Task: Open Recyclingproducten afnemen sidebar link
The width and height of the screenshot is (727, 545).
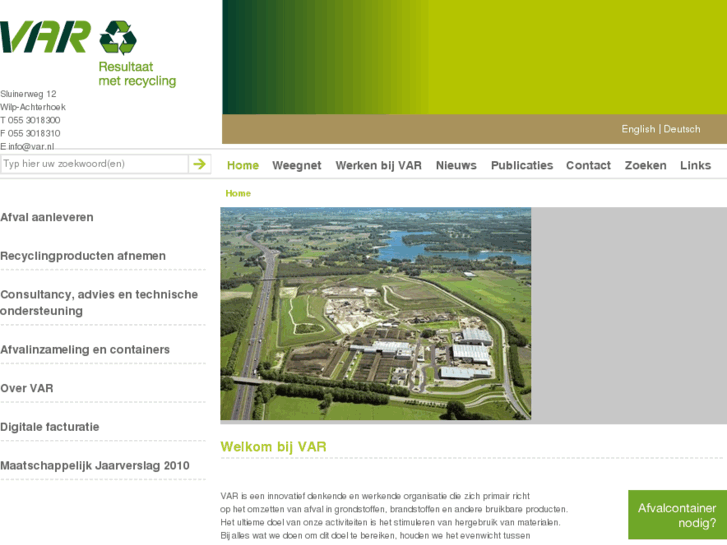Action: pos(83,256)
